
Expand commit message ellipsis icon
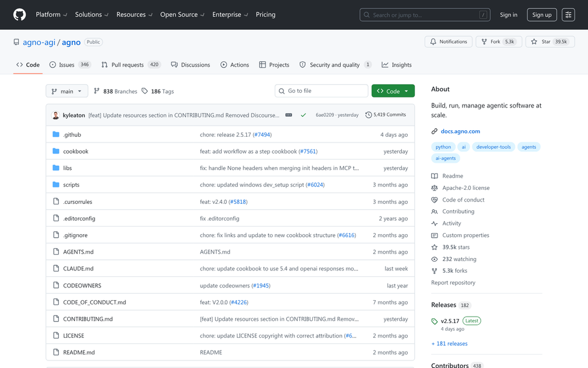[x=288, y=115]
